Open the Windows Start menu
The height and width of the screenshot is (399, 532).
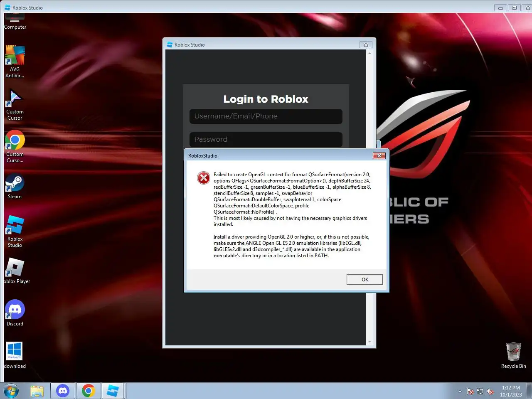pos(11,391)
